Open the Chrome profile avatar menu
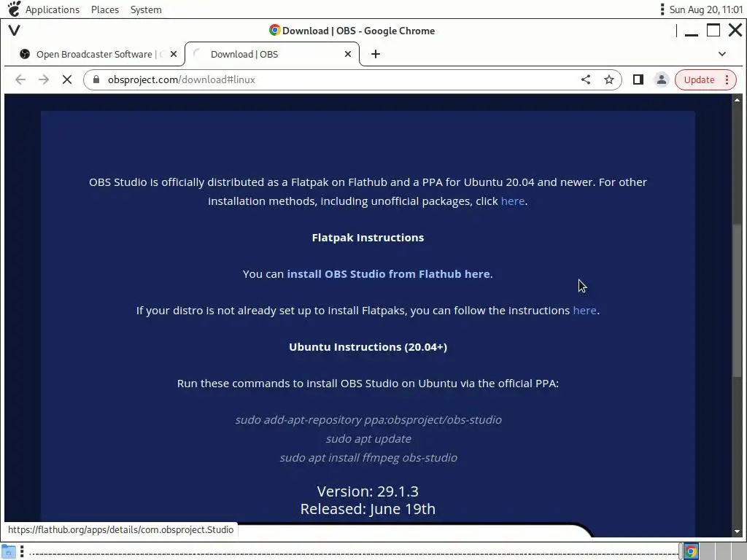 (661, 79)
